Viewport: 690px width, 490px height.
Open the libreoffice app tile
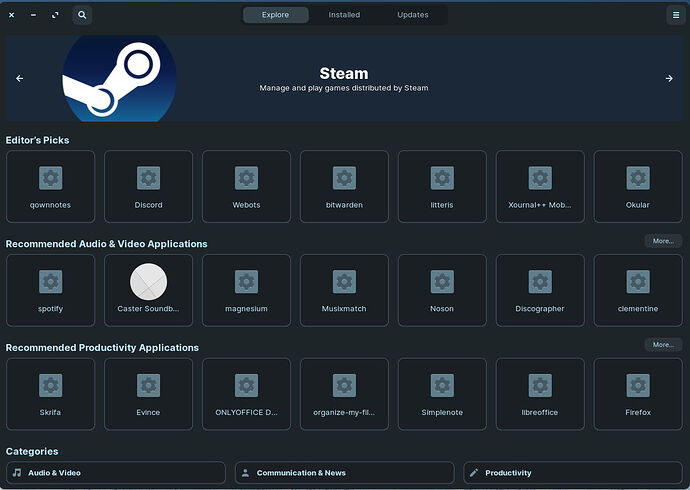click(x=540, y=394)
